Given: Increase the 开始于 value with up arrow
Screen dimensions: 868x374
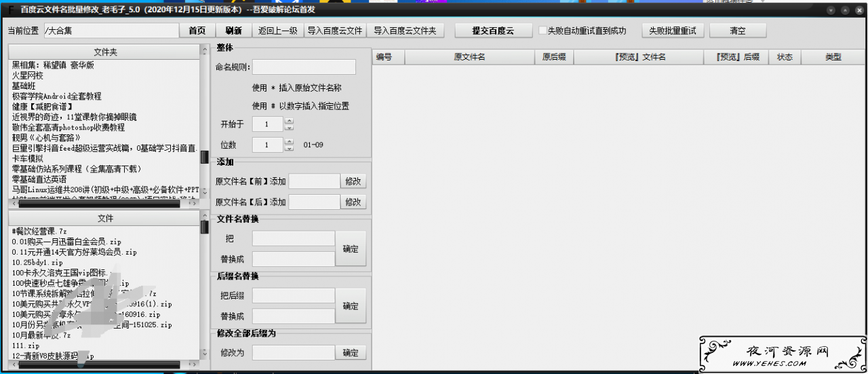Looking at the screenshot, I should (290, 121).
